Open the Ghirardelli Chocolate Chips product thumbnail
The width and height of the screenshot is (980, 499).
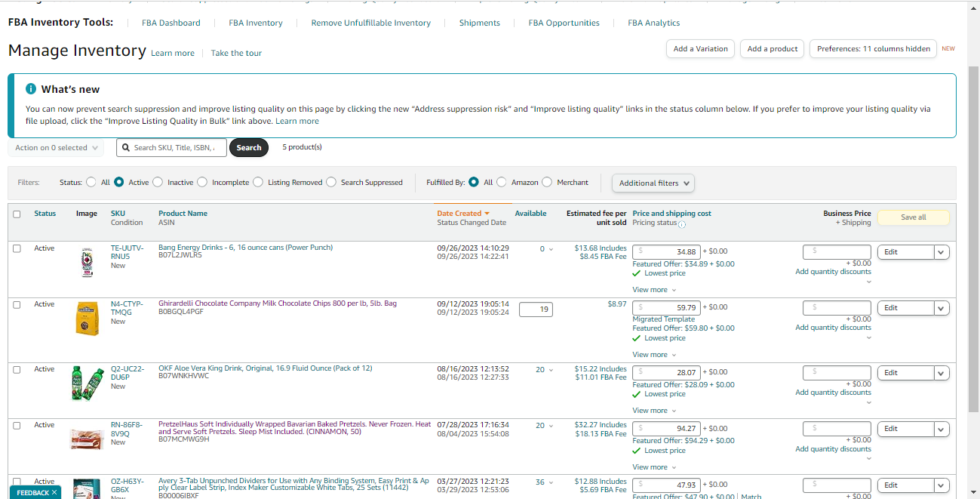(x=88, y=318)
